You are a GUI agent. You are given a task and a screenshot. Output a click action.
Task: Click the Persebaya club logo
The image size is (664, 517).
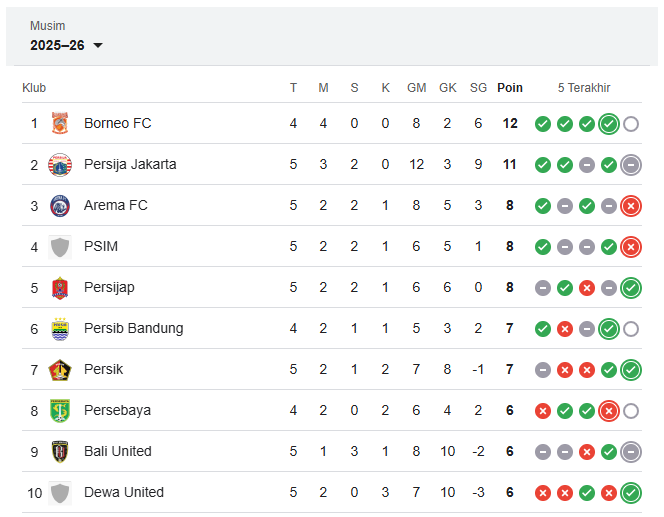tap(61, 411)
